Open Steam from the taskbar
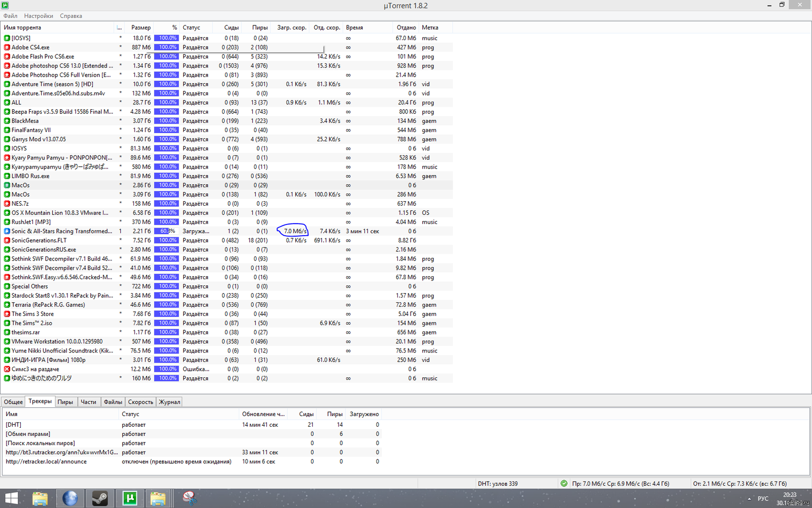812x508 pixels. pyautogui.click(x=99, y=498)
